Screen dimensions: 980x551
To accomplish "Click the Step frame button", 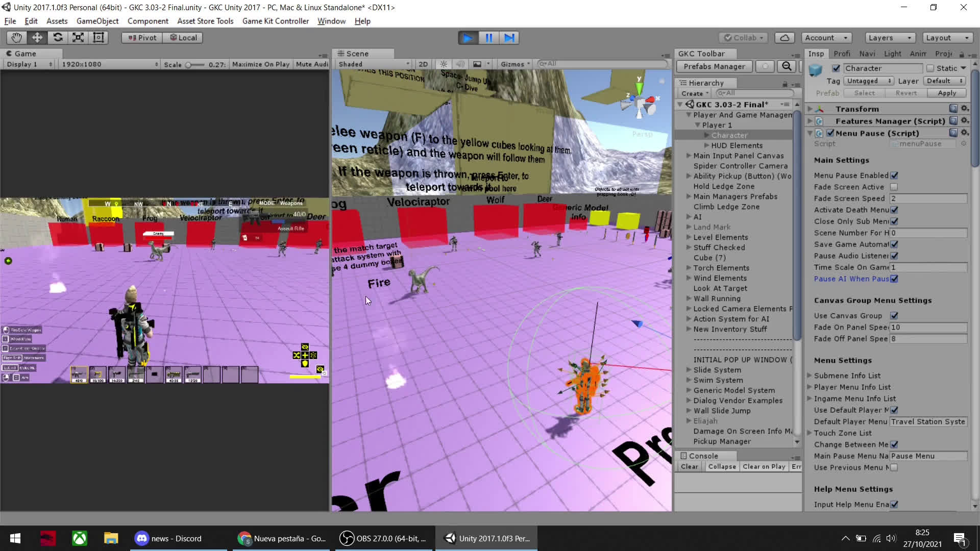I will pos(509,38).
